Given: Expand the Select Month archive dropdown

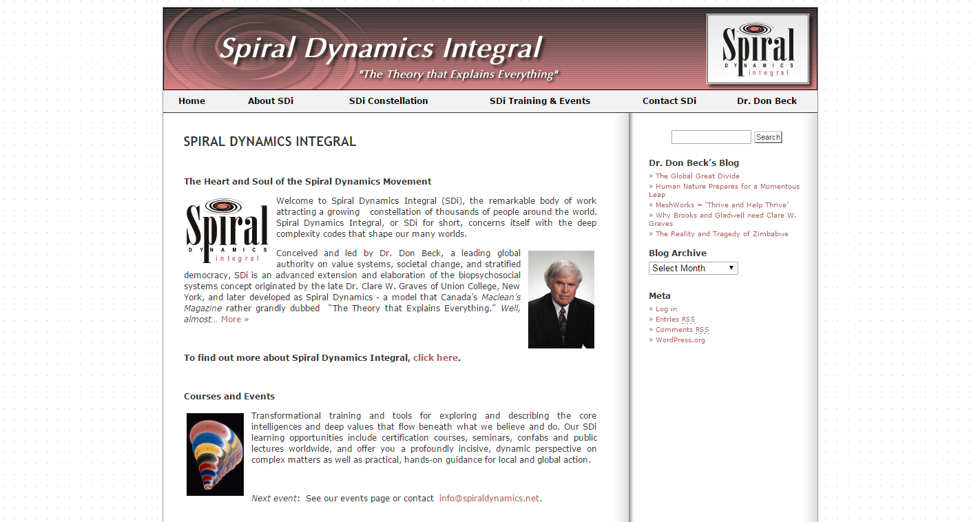Looking at the screenshot, I should click(693, 268).
